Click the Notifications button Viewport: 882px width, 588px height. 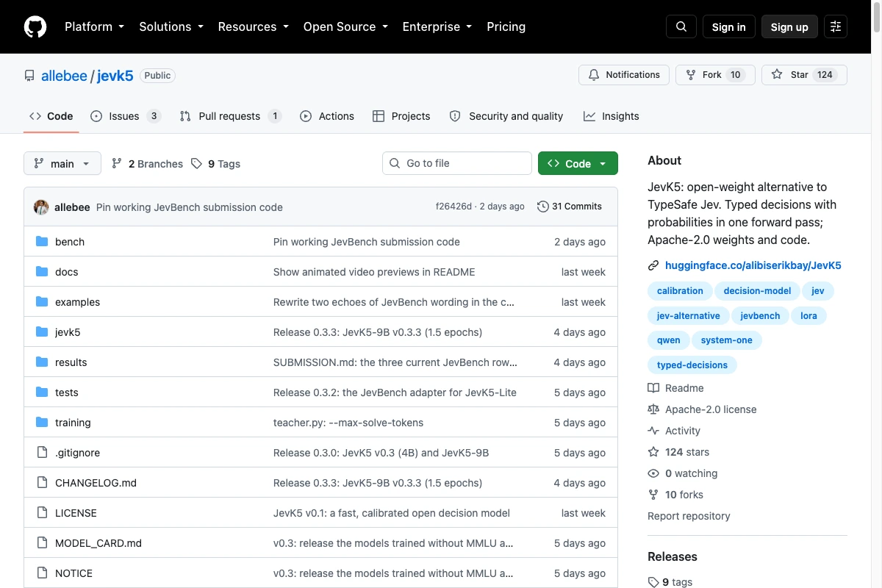click(x=624, y=75)
